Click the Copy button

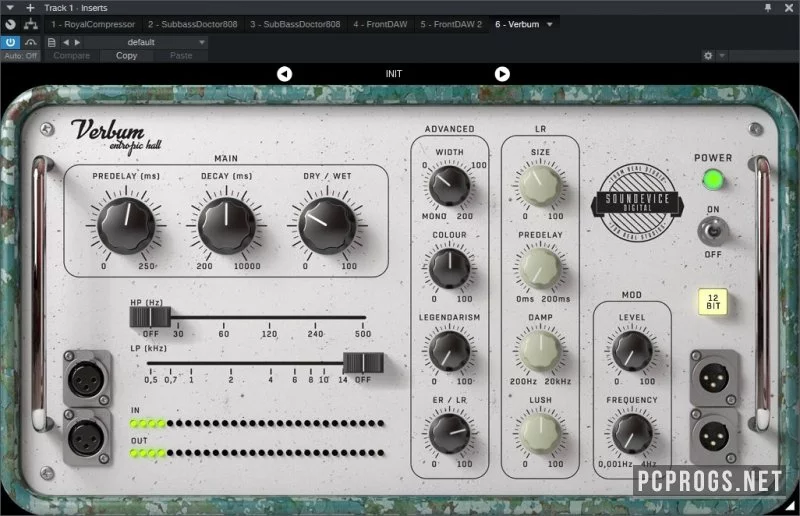click(x=127, y=56)
